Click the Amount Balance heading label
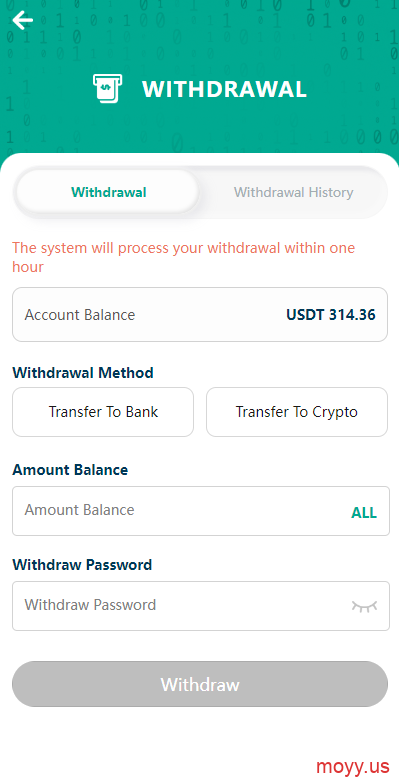 click(x=70, y=470)
